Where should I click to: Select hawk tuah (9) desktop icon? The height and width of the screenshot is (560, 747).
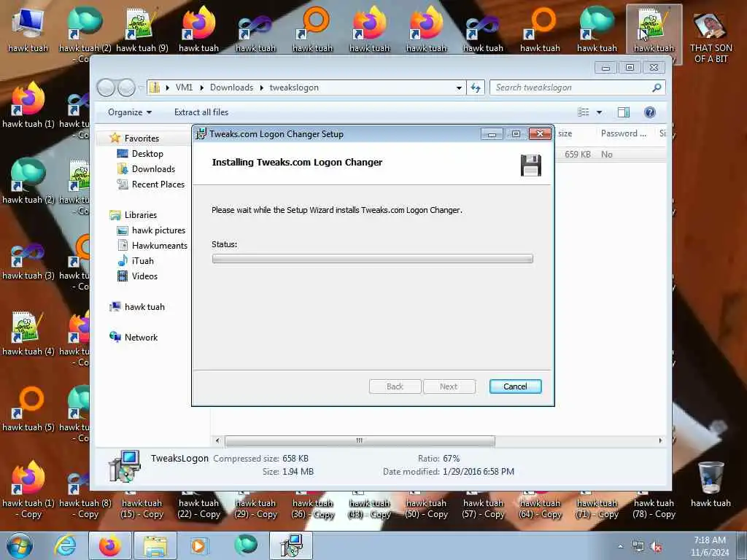click(x=142, y=31)
